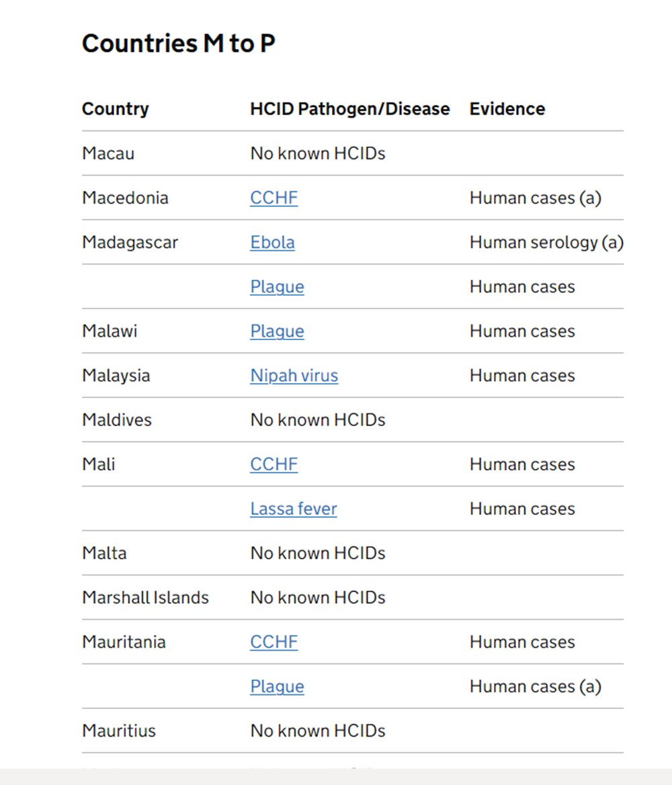672x785 pixels.
Task: Click the HCID Pathogen/Disease column header
Action: pyautogui.click(x=349, y=109)
